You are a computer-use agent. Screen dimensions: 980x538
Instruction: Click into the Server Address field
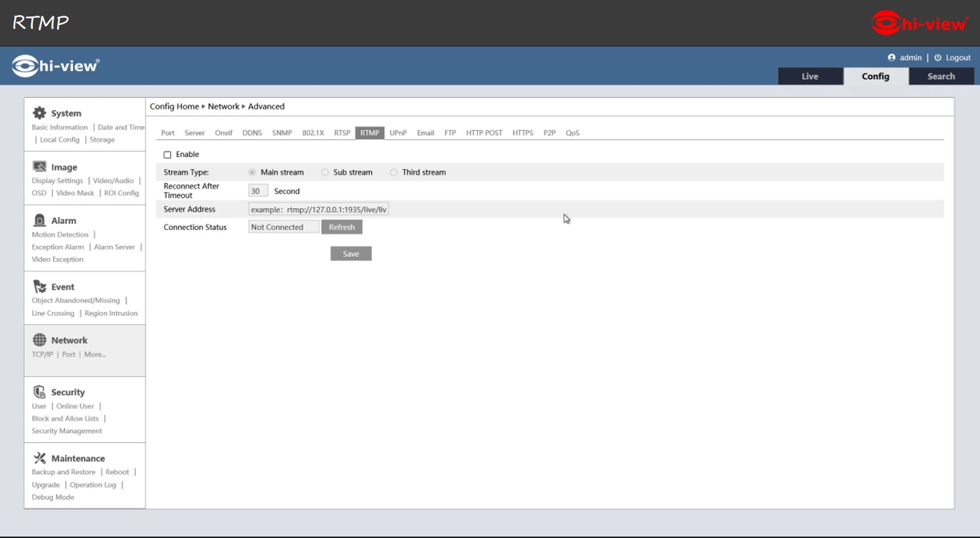[318, 210]
